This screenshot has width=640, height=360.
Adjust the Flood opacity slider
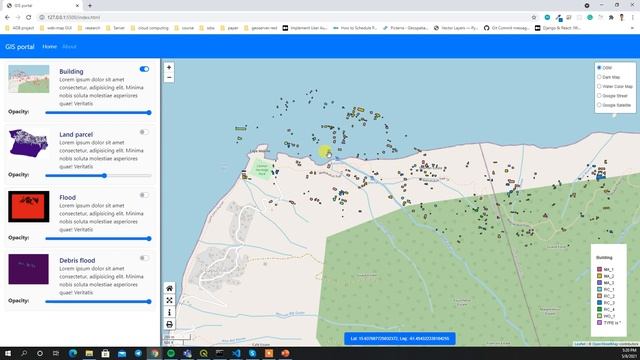(x=98, y=238)
